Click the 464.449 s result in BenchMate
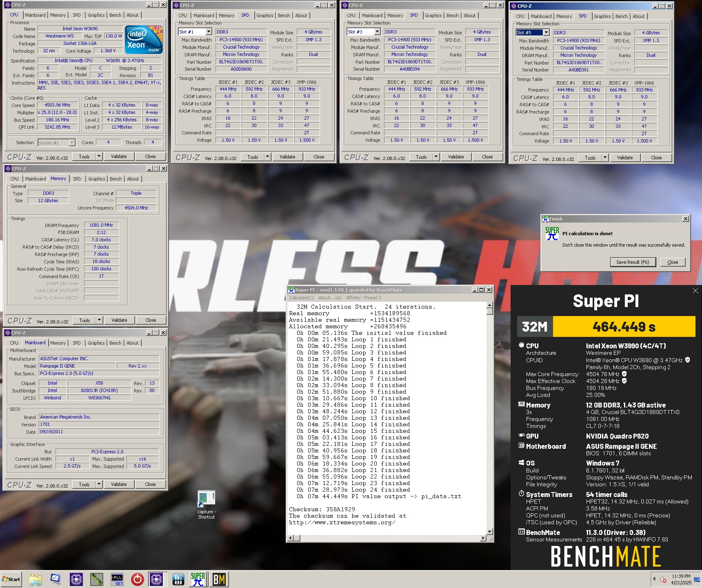 pos(624,327)
